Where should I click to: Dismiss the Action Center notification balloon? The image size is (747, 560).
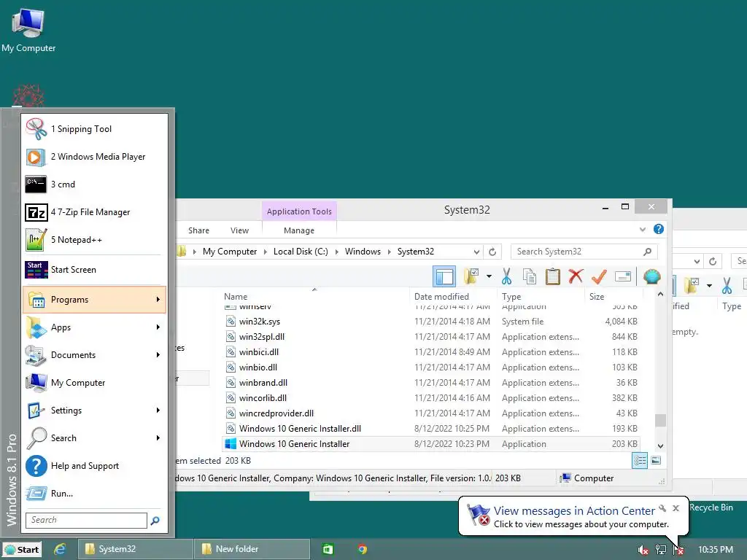[x=676, y=508]
